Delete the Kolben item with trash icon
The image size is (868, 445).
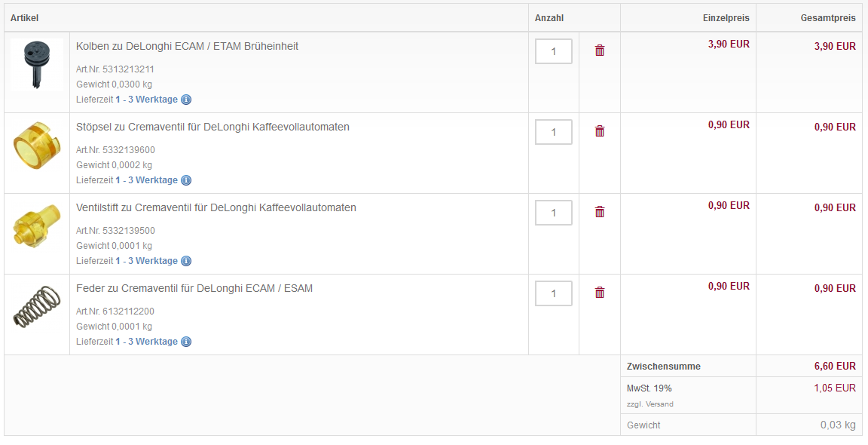click(600, 51)
